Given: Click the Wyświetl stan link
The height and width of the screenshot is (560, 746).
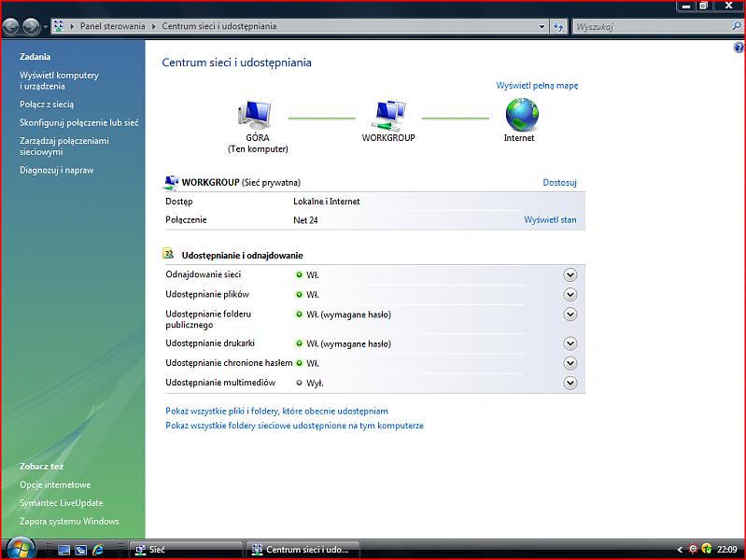Looking at the screenshot, I should point(550,220).
